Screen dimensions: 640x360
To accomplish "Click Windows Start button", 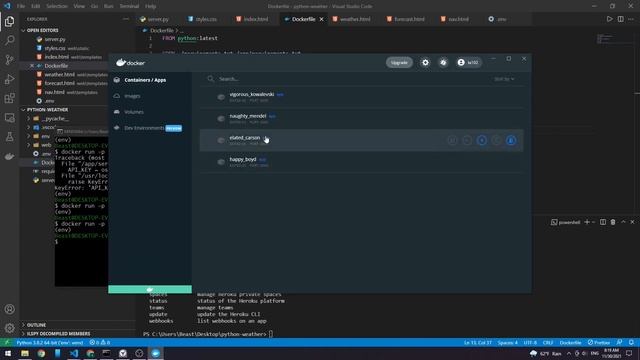I will pos(8,353).
